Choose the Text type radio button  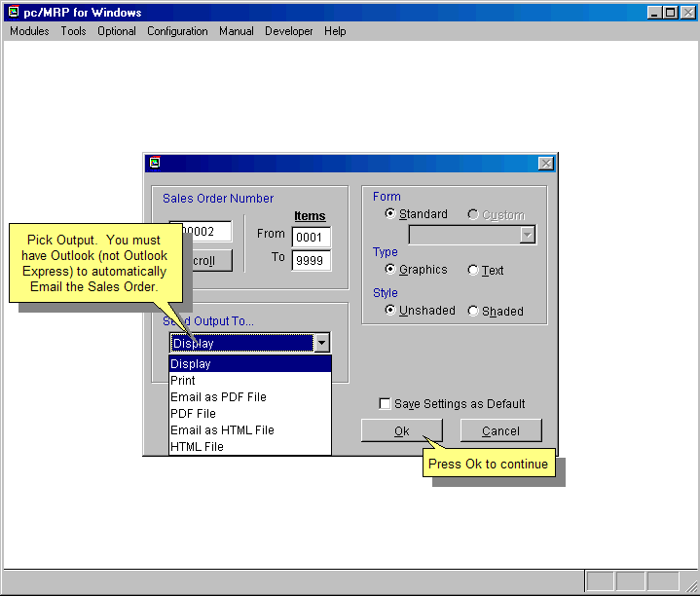(474, 271)
